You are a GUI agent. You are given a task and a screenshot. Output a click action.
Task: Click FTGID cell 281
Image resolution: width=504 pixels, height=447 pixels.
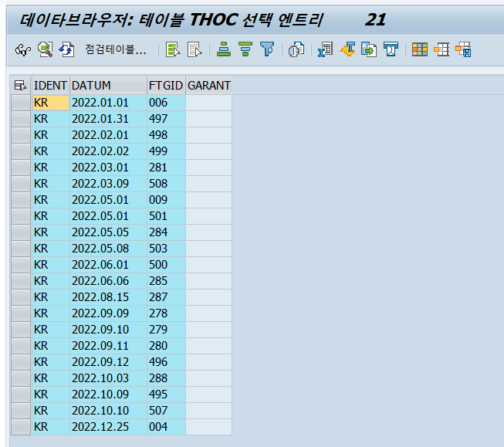pos(166,168)
